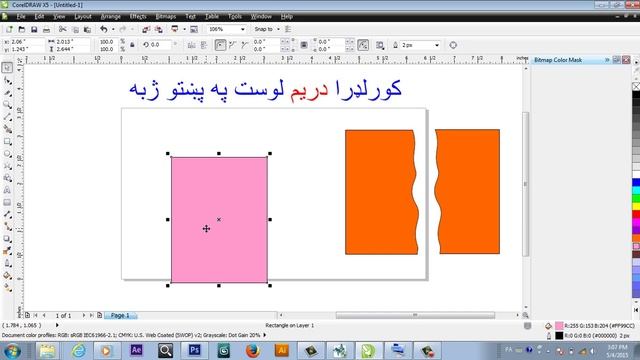Click the Convert to Curves icon
The width and height of the screenshot is (640, 360).
(x=453, y=45)
